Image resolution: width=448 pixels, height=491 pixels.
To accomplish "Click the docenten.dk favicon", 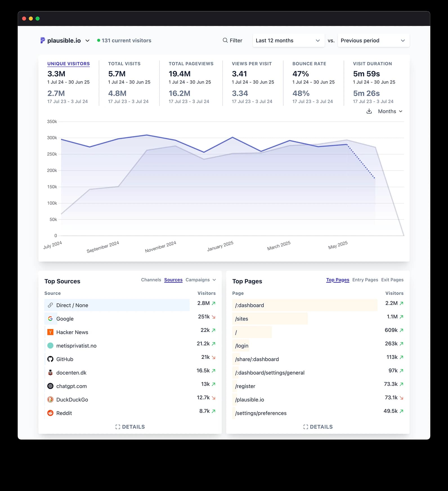I will [x=50, y=372].
